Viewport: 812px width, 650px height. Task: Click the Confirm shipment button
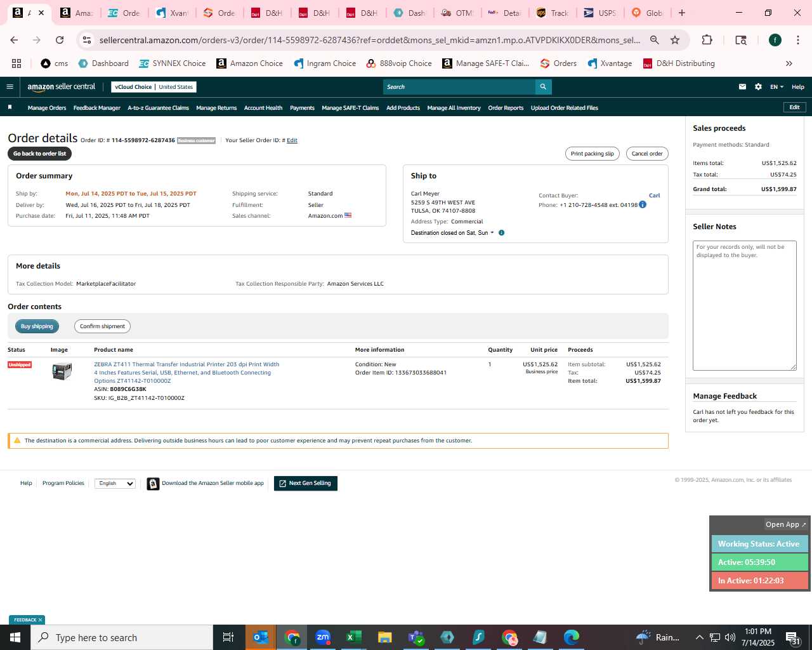(x=102, y=326)
